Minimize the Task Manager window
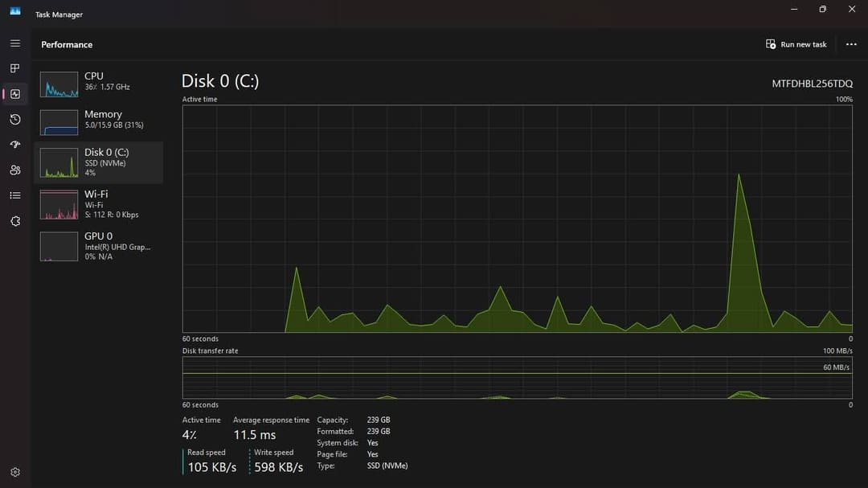The image size is (868, 488). point(794,10)
